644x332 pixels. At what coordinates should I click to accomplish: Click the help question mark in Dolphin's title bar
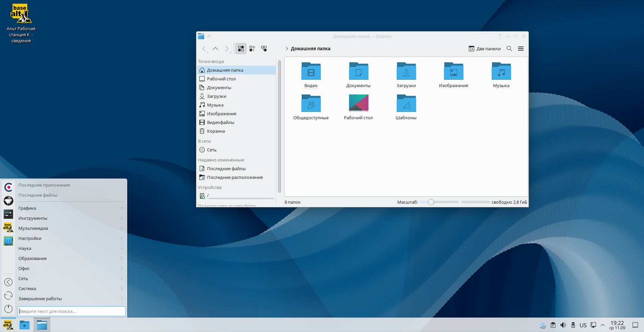[499, 36]
